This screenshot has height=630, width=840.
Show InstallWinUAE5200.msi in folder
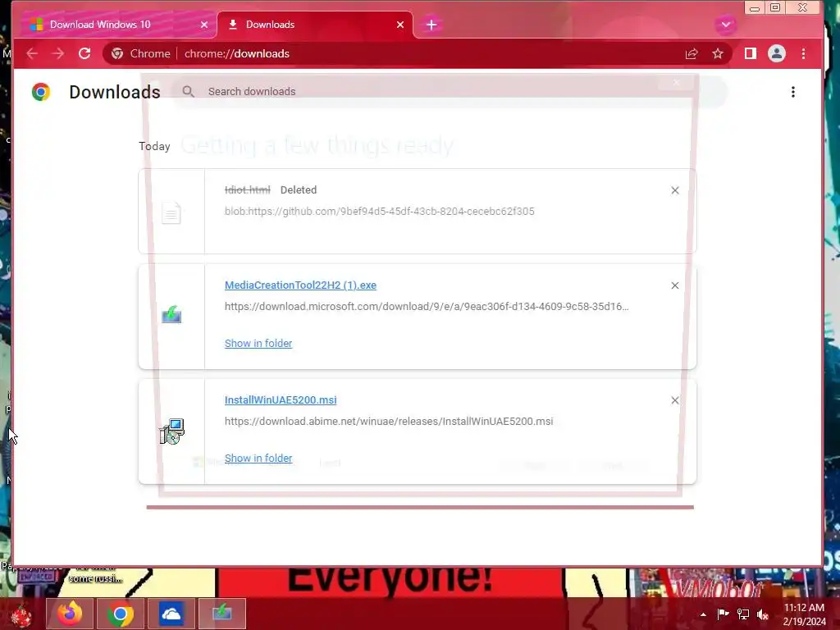tap(258, 458)
